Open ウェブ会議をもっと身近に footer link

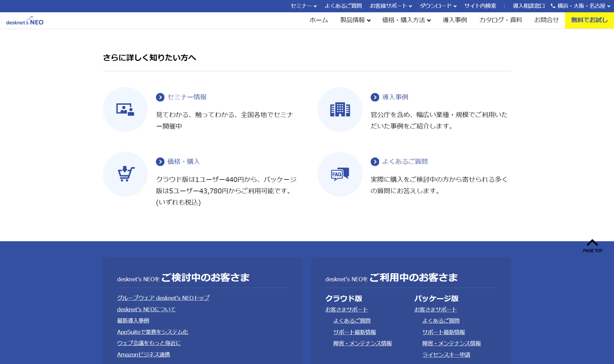[149, 343]
